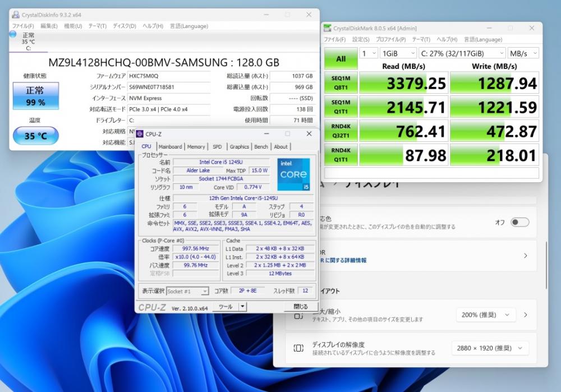Screen dimensions: 561x392
Task: Click the ツール button in CPU-Z
Action: (x=226, y=307)
